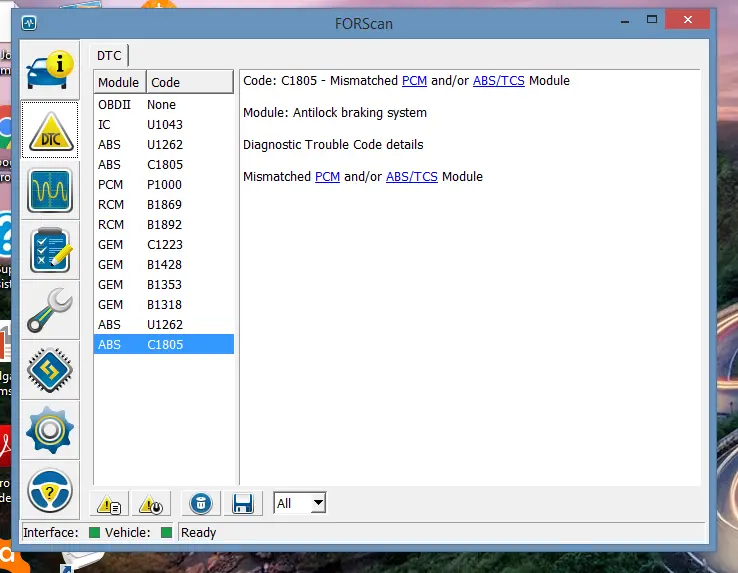Open the help steering wheel section
Image resolution: width=738 pixels, height=573 pixels.
(50, 490)
